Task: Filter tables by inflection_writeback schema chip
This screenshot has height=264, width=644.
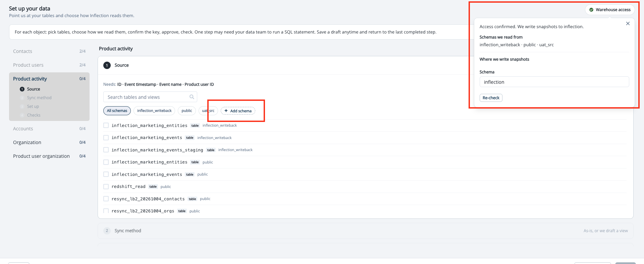Action: 154,111
